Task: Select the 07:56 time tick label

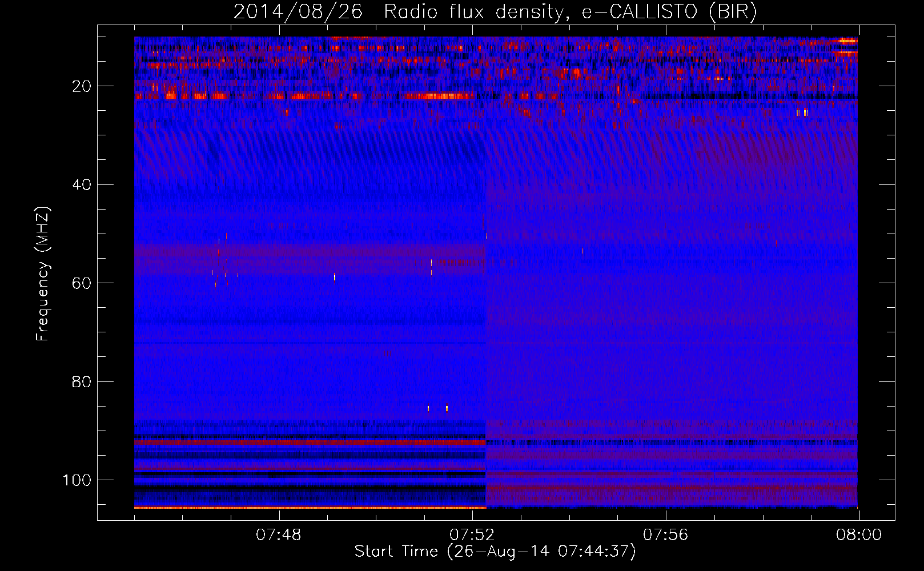Action: point(666,535)
